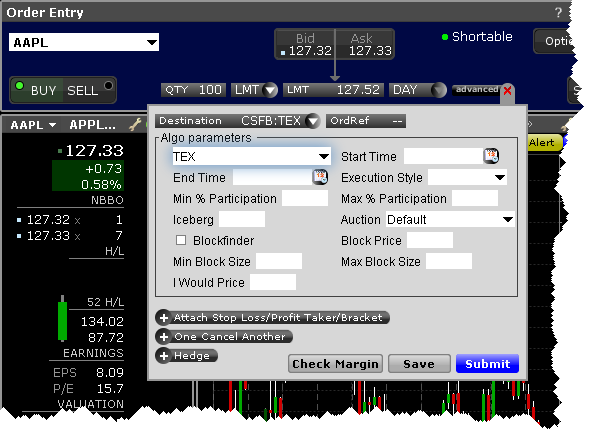The height and width of the screenshot is (435, 590).
Task: Open the End Time calendar picker
Action: pyautogui.click(x=320, y=177)
